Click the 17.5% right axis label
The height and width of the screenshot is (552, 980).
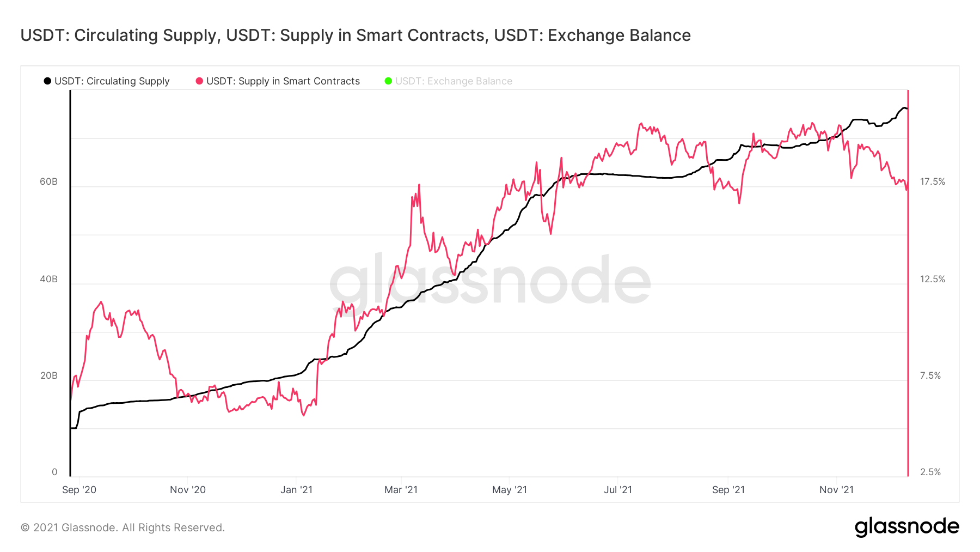pos(933,181)
